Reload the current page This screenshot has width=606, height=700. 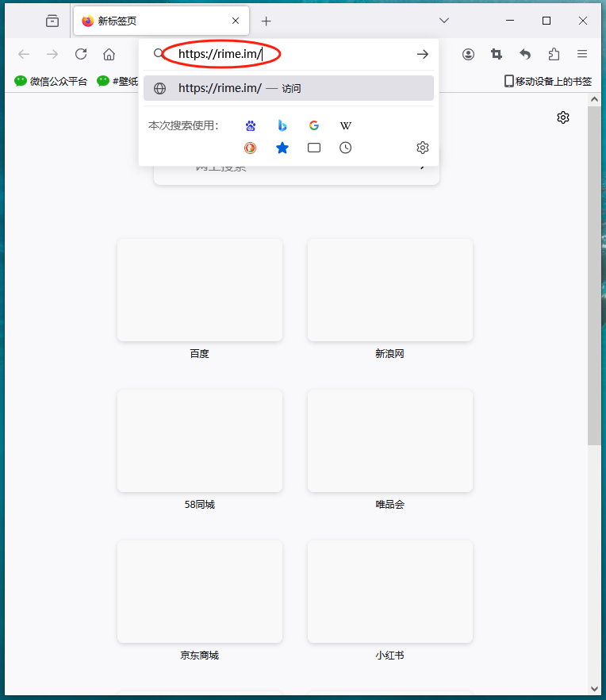[81, 55]
